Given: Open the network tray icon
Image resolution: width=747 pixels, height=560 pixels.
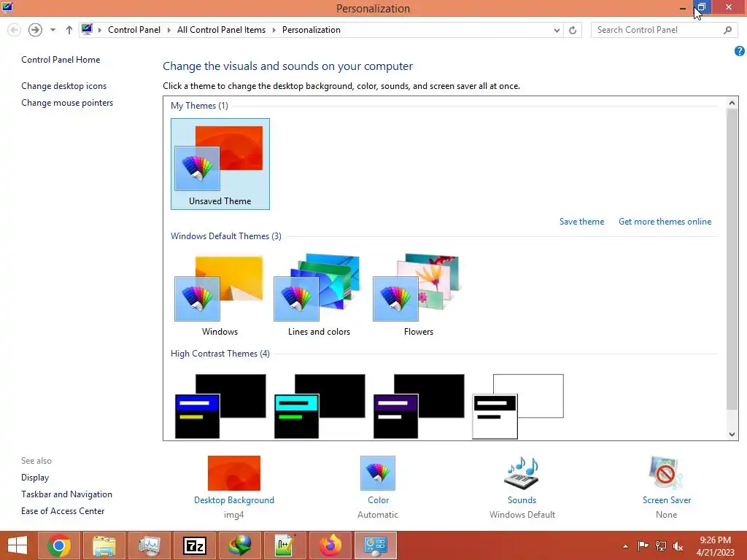Looking at the screenshot, I should tap(661, 545).
